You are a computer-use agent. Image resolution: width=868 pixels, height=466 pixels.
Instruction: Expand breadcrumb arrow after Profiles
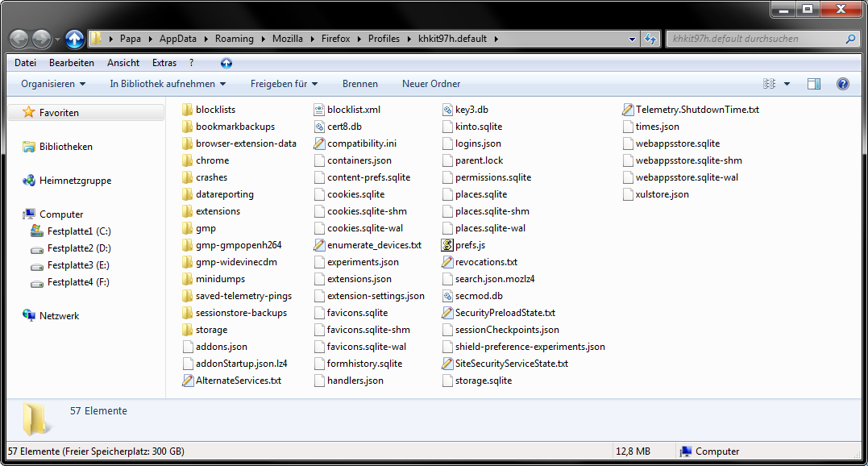tap(409, 39)
